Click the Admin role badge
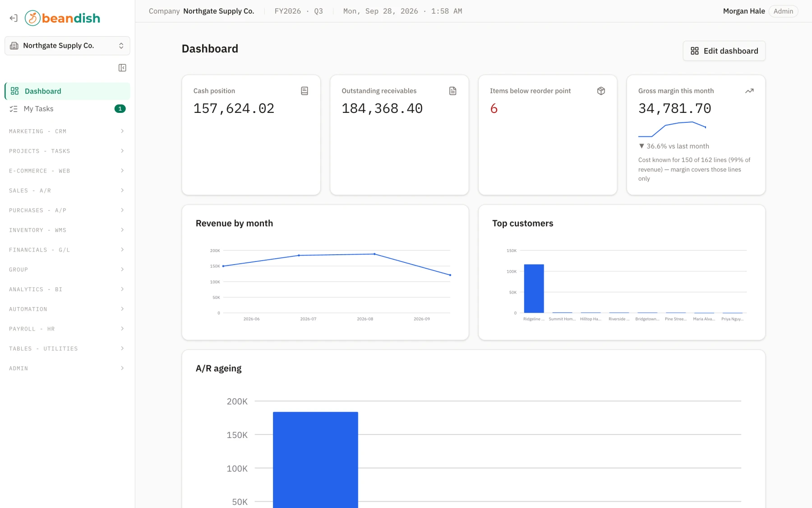Viewport: 812px width, 508px height. point(783,11)
